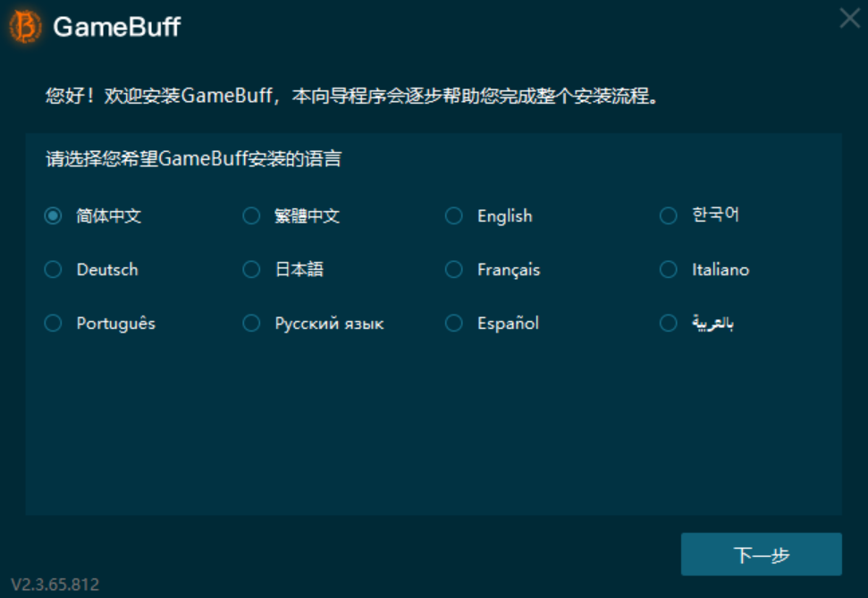Image resolution: width=868 pixels, height=598 pixels.
Task: Select the 繁體中文 radio button
Action: pos(251,216)
